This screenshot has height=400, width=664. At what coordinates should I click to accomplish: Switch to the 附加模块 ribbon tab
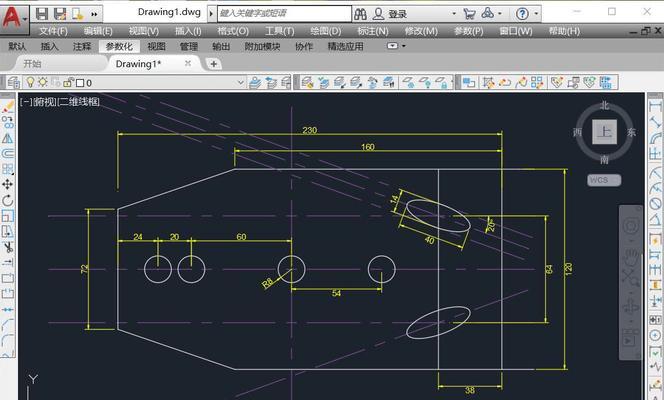tap(262, 47)
